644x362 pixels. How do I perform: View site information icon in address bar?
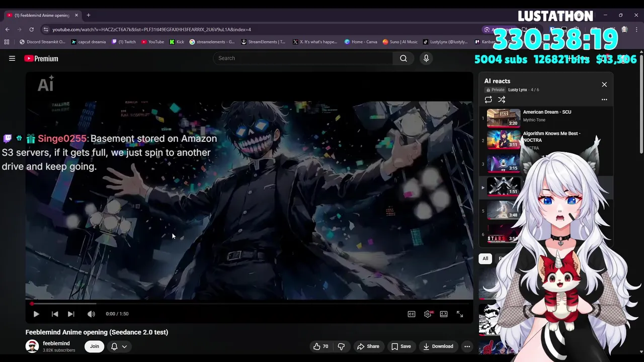pos(46,29)
